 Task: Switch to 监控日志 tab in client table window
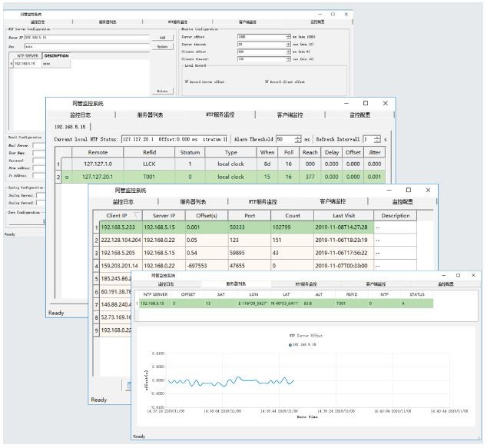tap(123, 201)
